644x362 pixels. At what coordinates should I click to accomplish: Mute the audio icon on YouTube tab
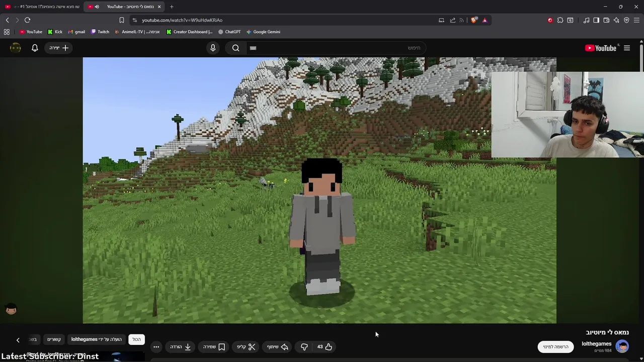(97, 7)
